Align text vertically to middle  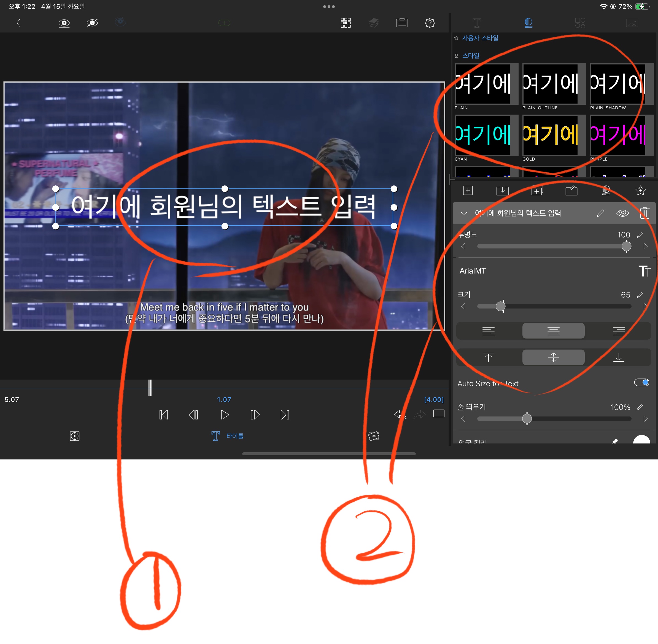click(x=553, y=357)
